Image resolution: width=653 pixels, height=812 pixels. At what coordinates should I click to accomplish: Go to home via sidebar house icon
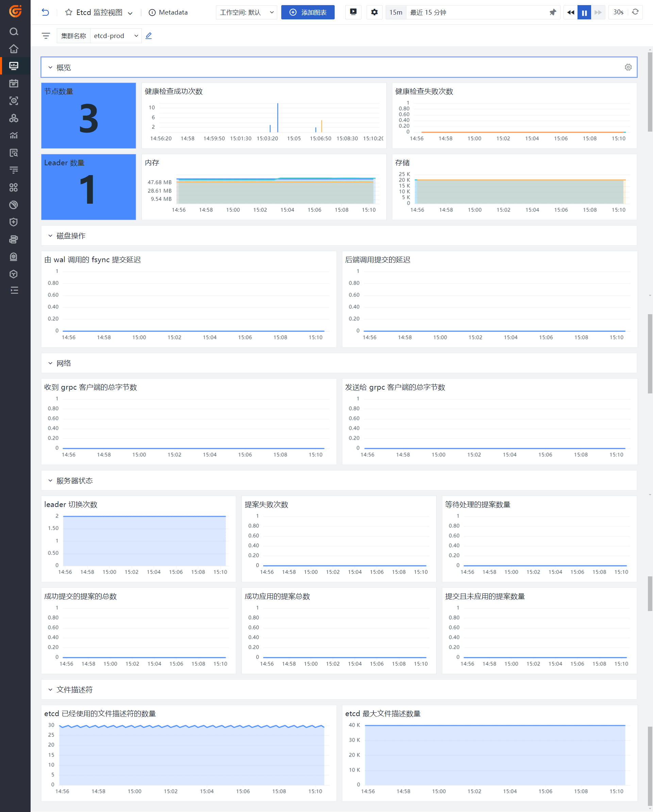coord(14,49)
